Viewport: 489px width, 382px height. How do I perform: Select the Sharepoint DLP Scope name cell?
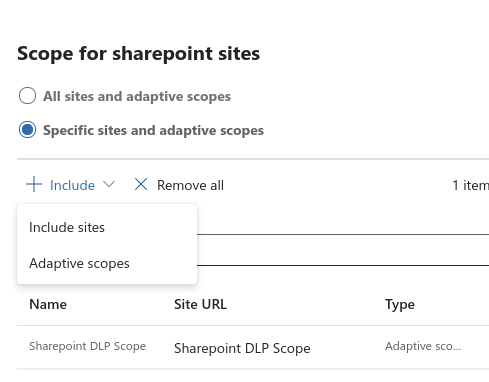point(87,346)
